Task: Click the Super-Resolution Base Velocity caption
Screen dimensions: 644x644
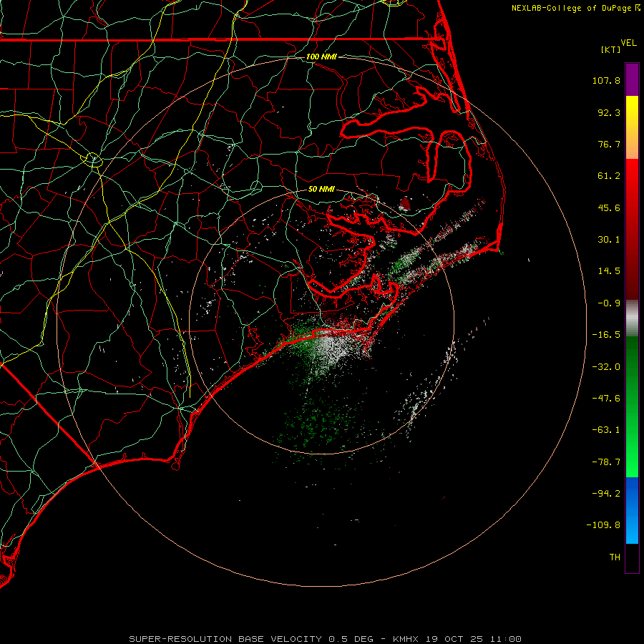Action: point(326,639)
